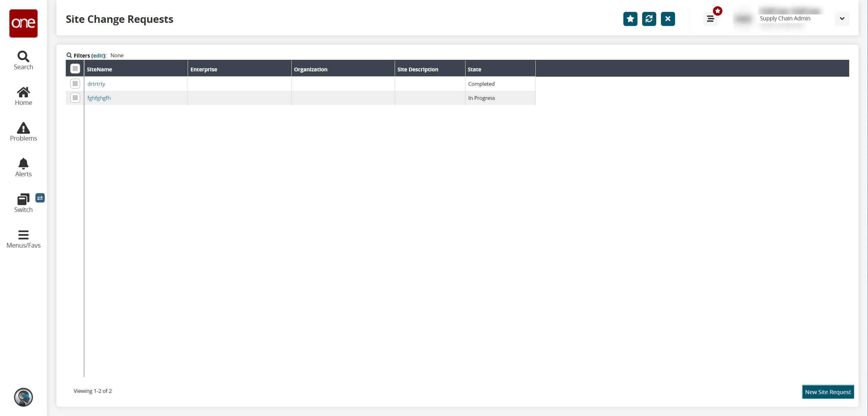The width and height of the screenshot is (868, 416).
Task: Open the notifications list menu icon
Action: coord(710,19)
